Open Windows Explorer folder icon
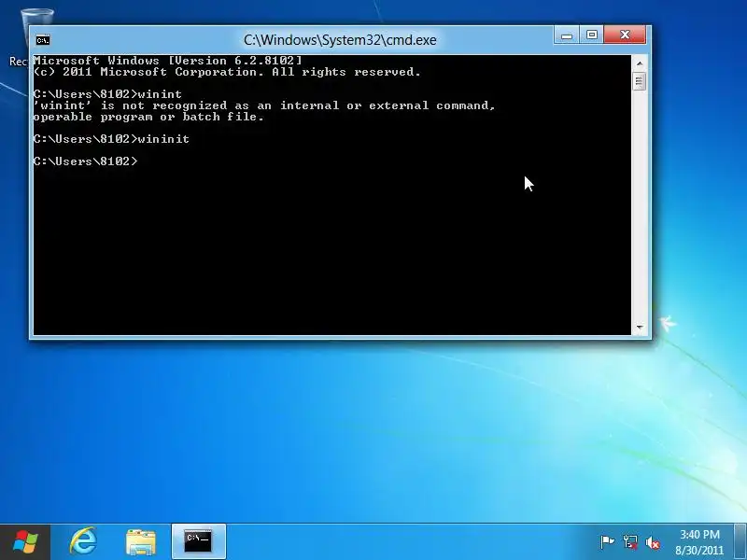The image size is (747, 560). 141,542
